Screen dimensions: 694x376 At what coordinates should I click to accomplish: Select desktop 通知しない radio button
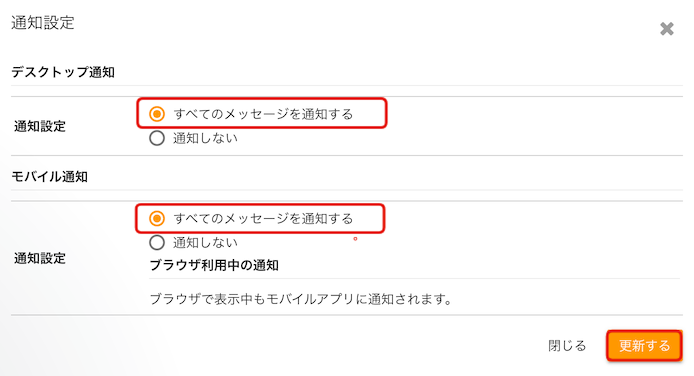point(157,138)
